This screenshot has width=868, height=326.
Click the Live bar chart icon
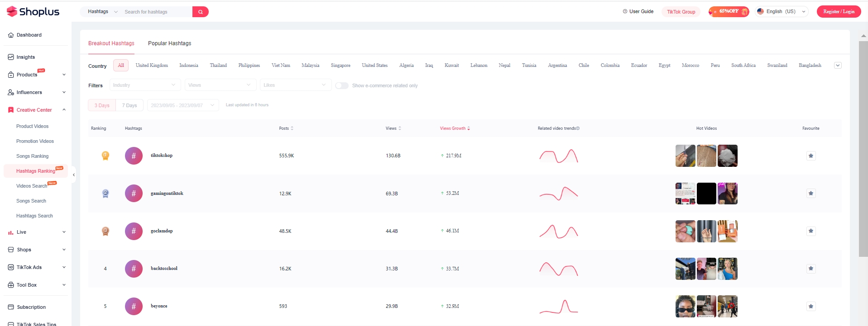tap(11, 232)
